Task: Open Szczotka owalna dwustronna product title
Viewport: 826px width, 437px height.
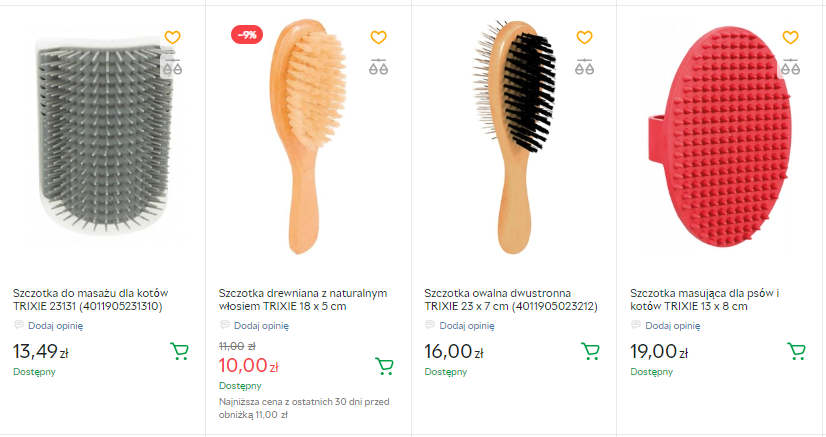Action: click(511, 299)
